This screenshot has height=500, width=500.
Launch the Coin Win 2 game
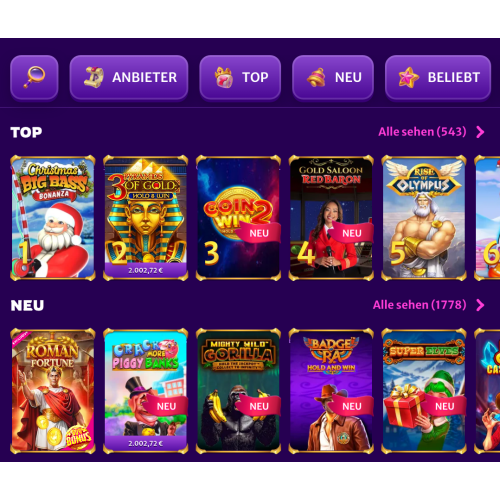[x=238, y=218]
